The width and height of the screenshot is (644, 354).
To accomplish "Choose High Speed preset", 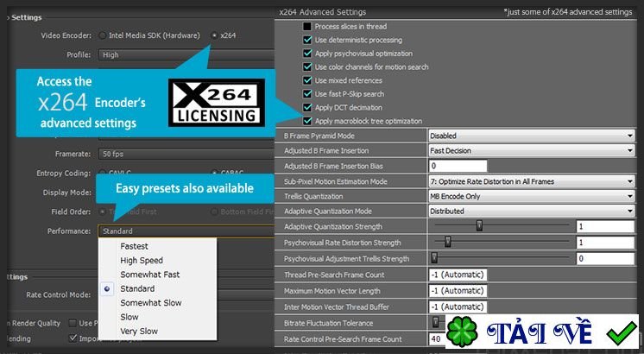I will [142, 261].
